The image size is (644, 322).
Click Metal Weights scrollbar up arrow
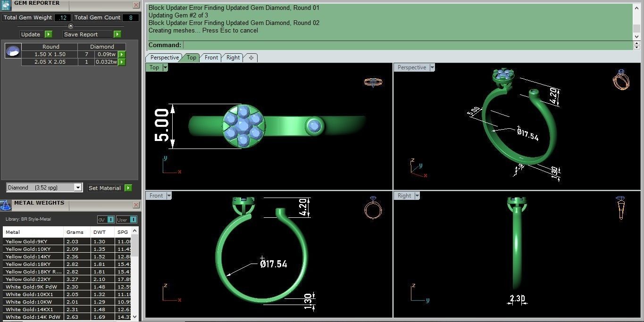click(135, 231)
